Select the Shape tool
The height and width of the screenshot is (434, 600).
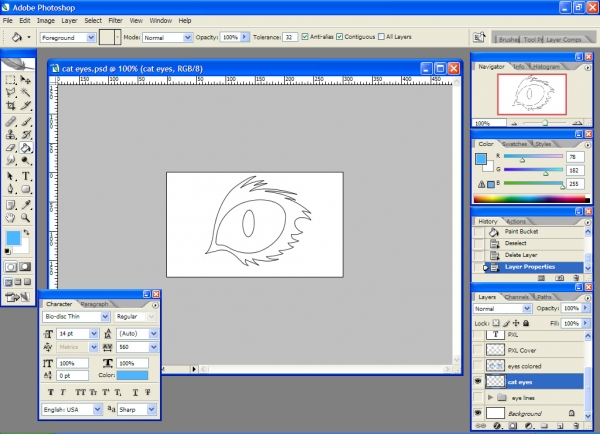pos(25,189)
